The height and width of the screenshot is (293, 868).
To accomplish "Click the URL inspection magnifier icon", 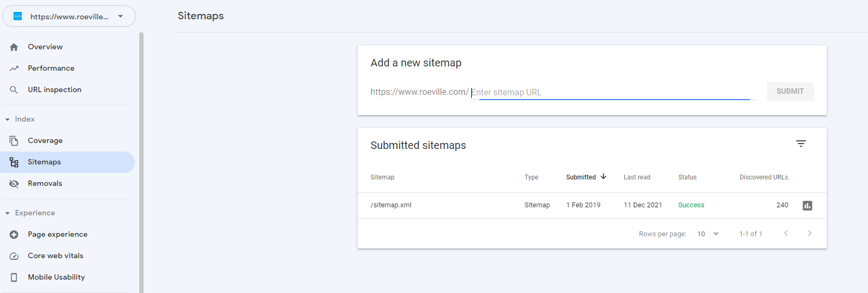I will (14, 90).
